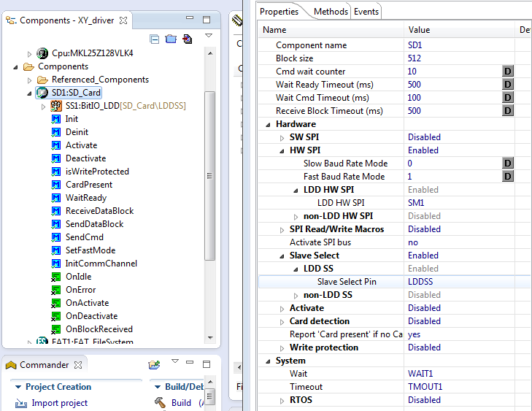Viewport: 532px width, 411px height.
Task: Click the ReceiveDataBlock method icon
Action: (55, 211)
